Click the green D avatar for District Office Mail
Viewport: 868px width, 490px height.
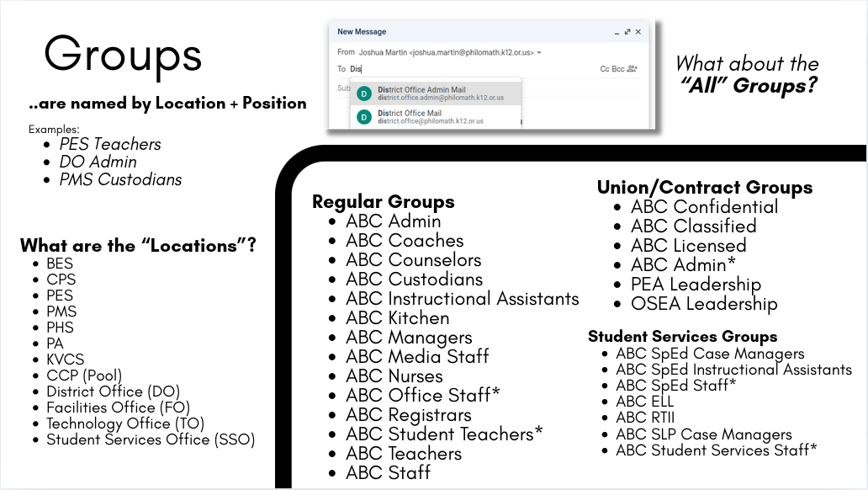click(x=363, y=117)
